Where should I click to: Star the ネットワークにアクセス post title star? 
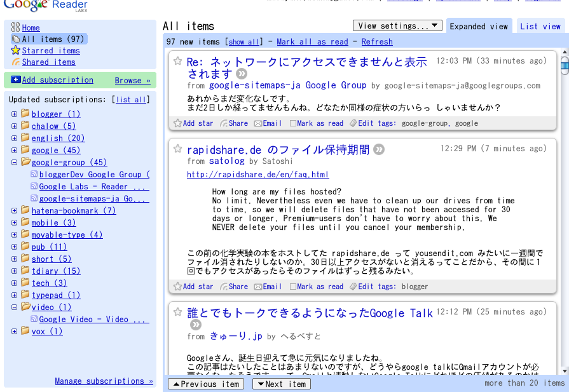177,60
